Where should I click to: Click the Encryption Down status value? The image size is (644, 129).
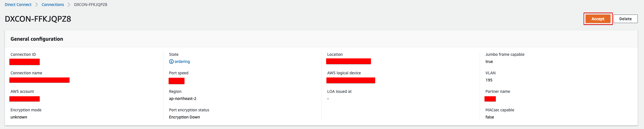point(184,117)
